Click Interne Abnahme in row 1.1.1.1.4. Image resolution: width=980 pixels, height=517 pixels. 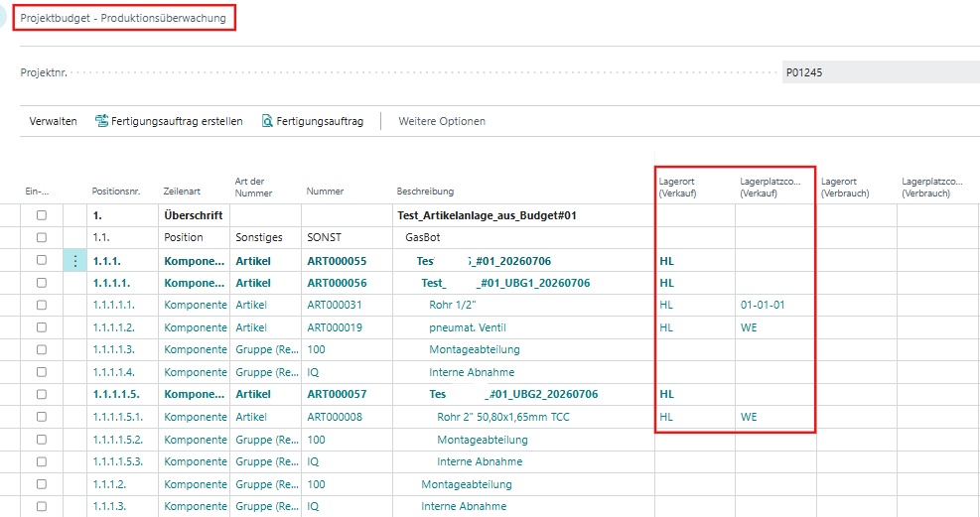coord(472,372)
